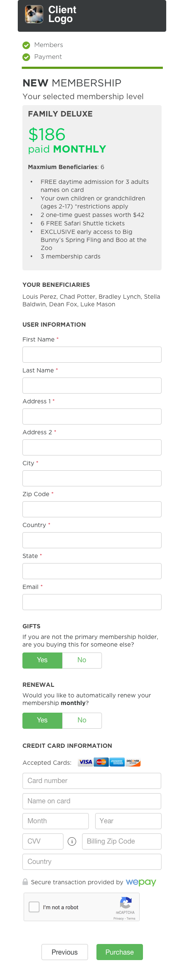Image resolution: width=184 pixels, height=980 pixels.
Task: Click the reCAPTCHA logo icon
Action: (126, 903)
